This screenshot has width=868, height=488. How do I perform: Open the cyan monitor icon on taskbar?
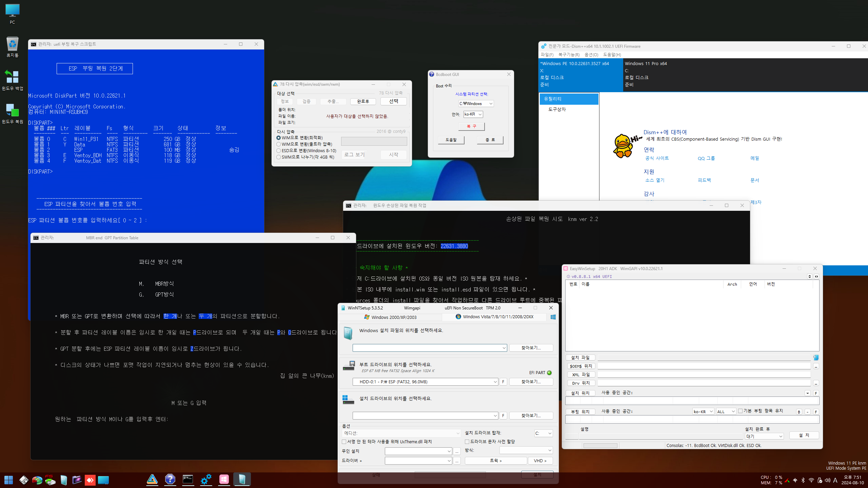(103, 480)
